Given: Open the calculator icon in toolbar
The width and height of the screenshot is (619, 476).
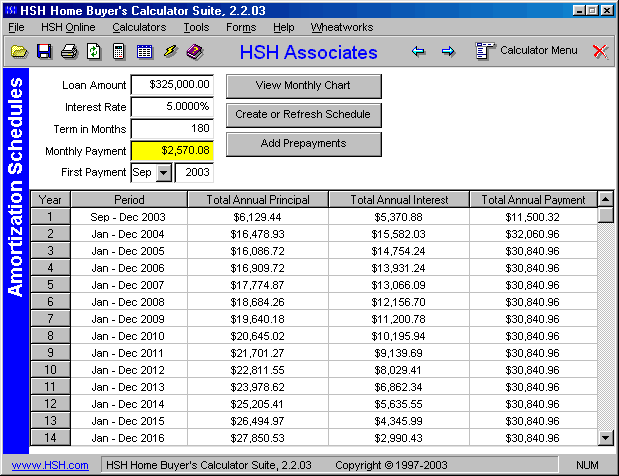Looking at the screenshot, I should (x=118, y=52).
